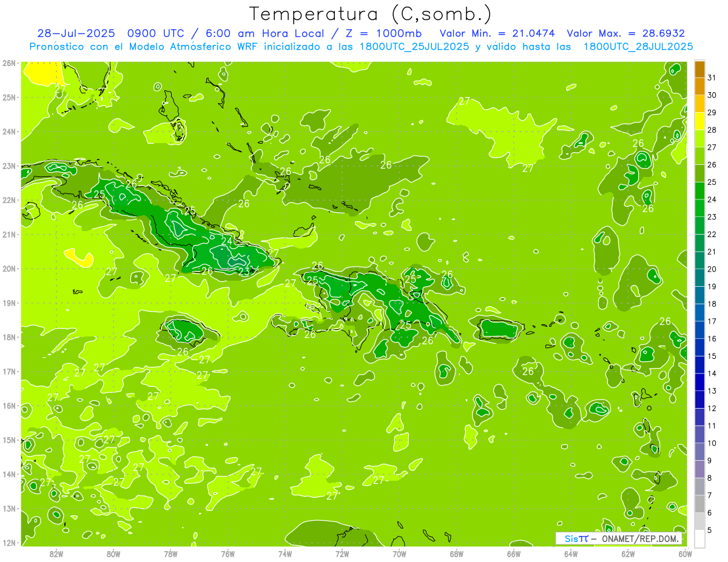Image resolution: width=728 pixels, height=562 pixels.
Task: Click the 14N latitude axis label
Action: point(9,474)
